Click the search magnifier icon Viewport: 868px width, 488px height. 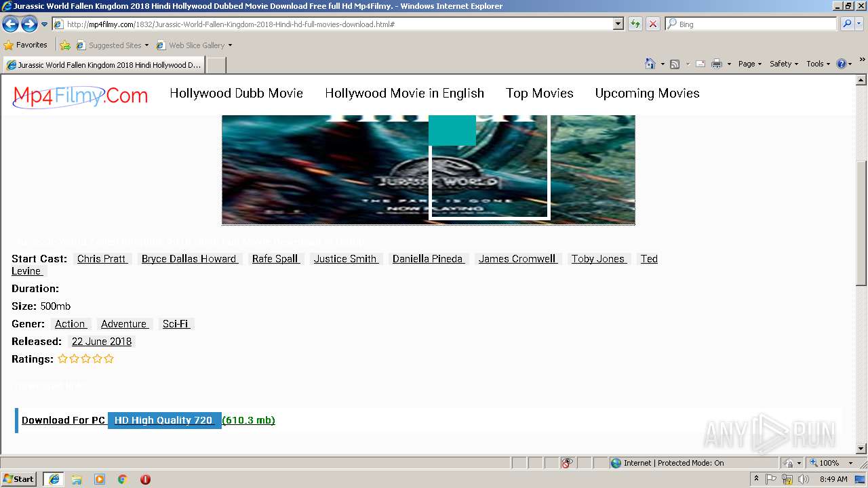(x=847, y=24)
